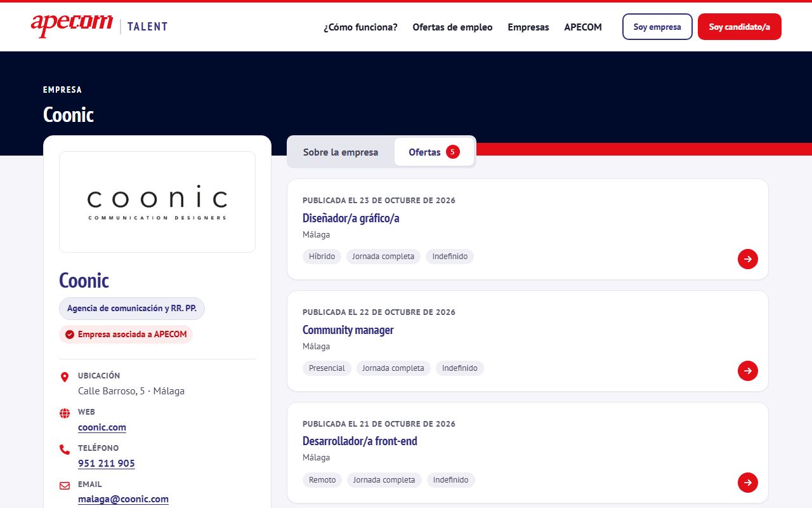Click Indefinido tag in Diseñador/a gráfico/a card
This screenshot has width=812, height=508.
click(x=450, y=257)
